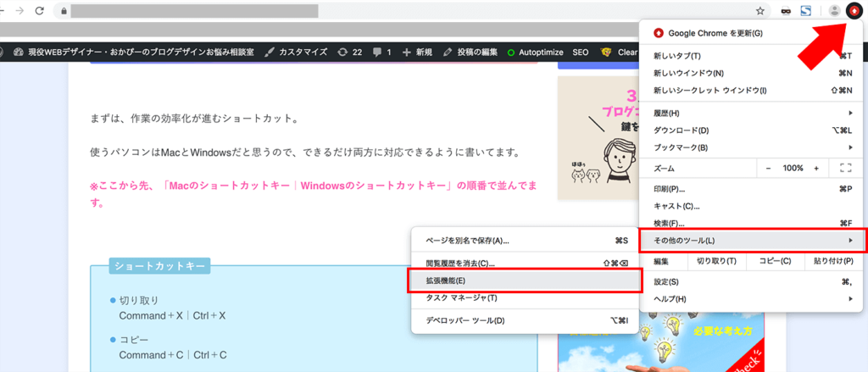Click カスタマイズ in the admin bar
Viewport: 868px width, 372px height.
coord(303,52)
